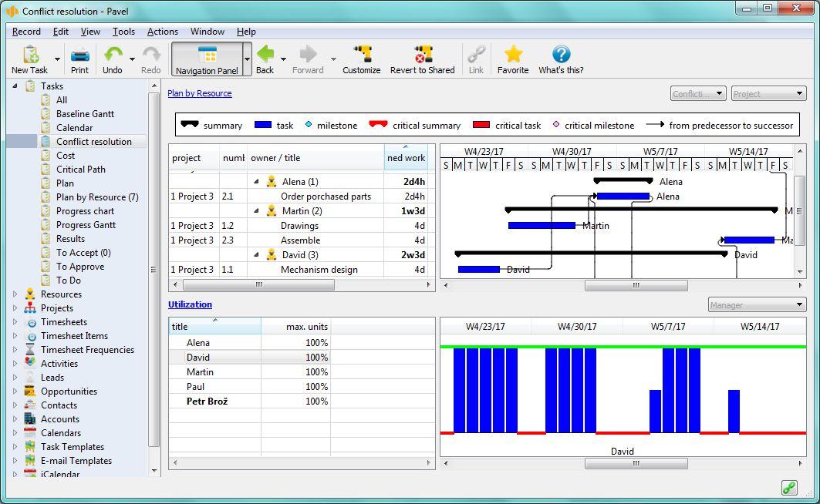This screenshot has height=504, width=820.
Task: Click the Favorite star icon
Action: pyautogui.click(x=513, y=54)
